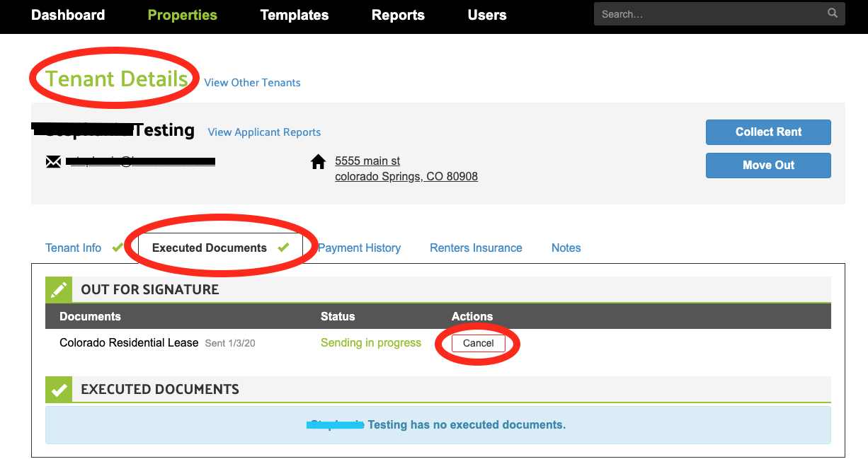Image resolution: width=868 pixels, height=464 pixels.
Task: Switch to the Tenant Info tab
Action: pos(74,248)
